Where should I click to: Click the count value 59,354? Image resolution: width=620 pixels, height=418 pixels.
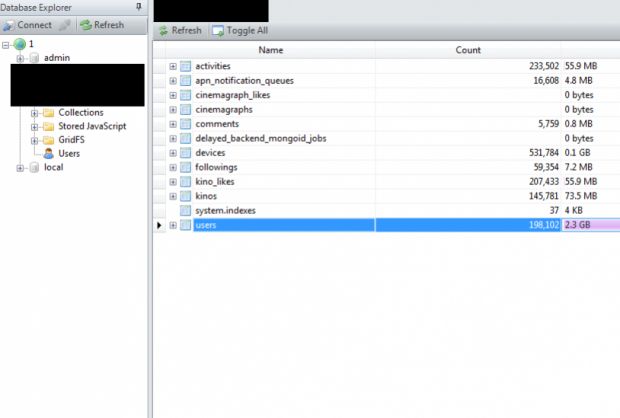pyautogui.click(x=546, y=167)
